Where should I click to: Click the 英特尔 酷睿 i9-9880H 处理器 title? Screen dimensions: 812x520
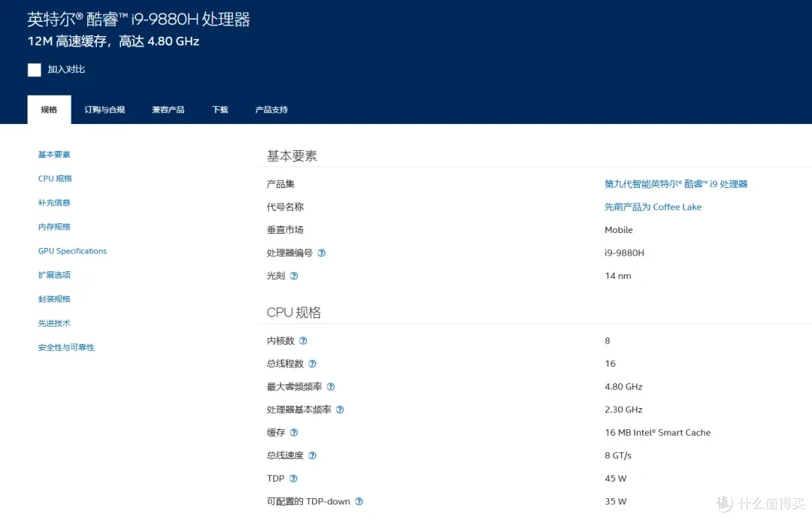click(x=139, y=20)
